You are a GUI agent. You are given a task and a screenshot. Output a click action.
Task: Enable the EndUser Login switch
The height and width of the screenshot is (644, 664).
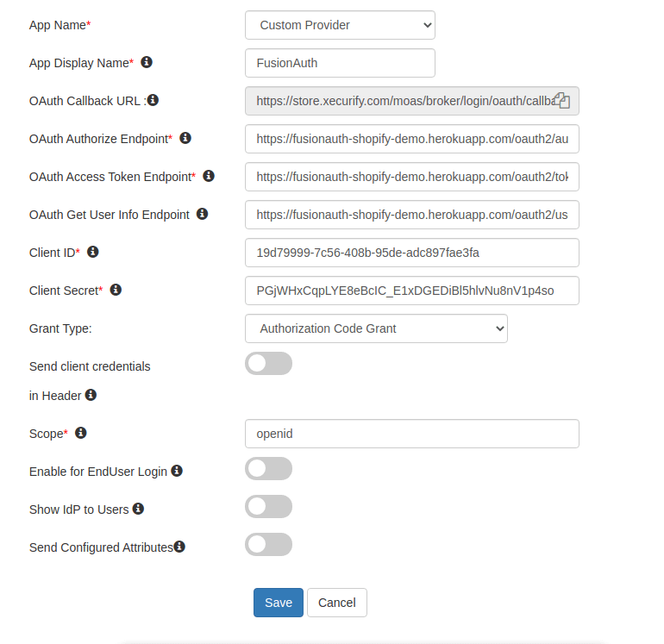(268, 469)
